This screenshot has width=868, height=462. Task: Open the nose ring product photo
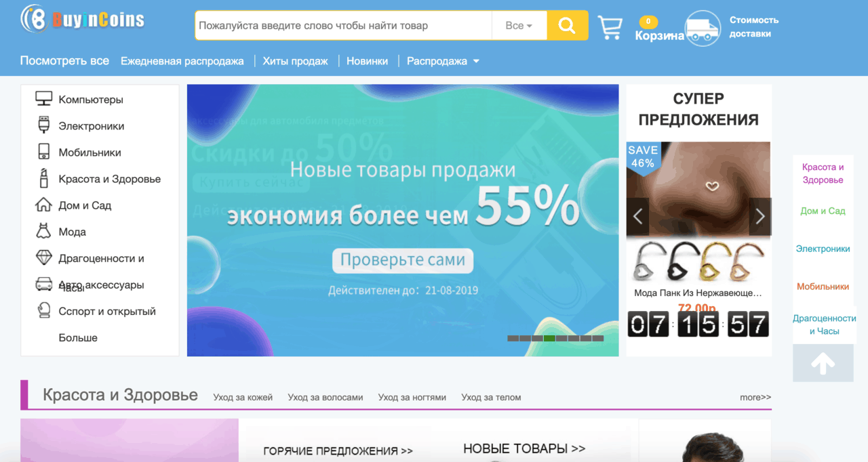pyautogui.click(x=698, y=188)
